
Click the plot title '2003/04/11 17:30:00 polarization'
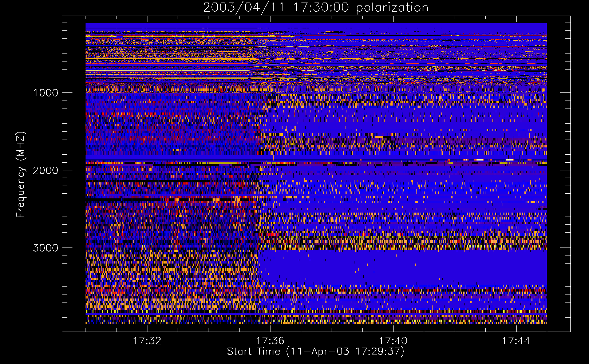coord(316,8)
